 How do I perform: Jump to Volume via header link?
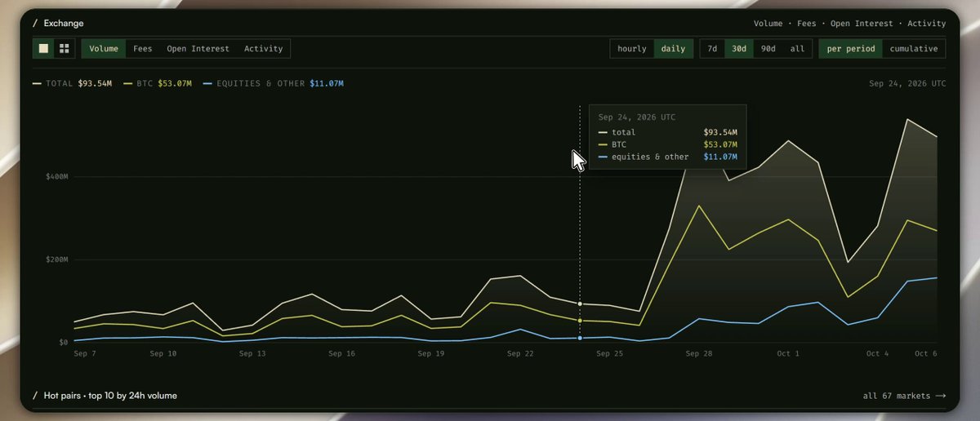pyautogui.click(x=768, y=24)
